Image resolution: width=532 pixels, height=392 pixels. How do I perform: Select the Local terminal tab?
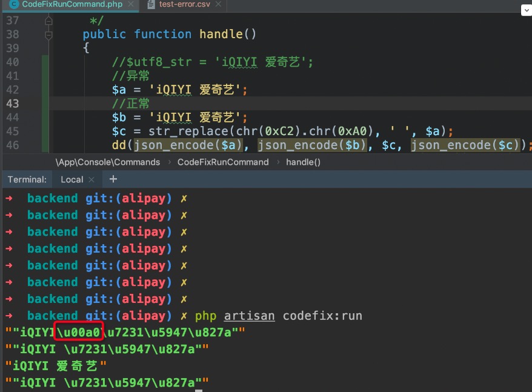tap(71, 179)
